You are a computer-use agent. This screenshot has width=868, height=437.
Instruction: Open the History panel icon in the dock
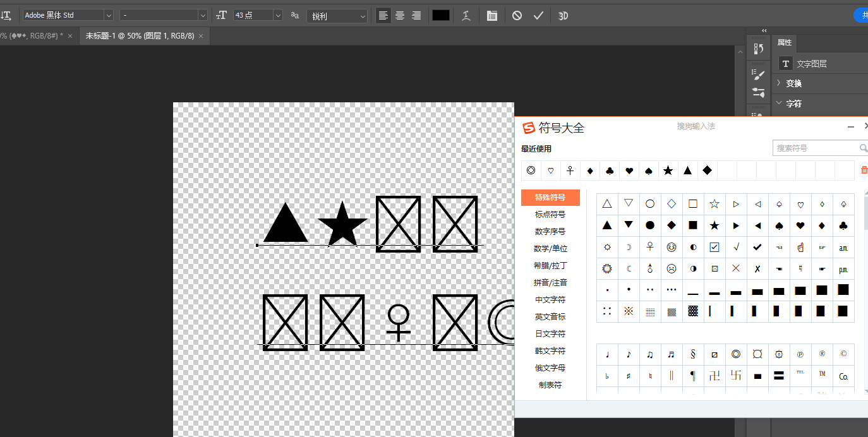coord(759,49)
